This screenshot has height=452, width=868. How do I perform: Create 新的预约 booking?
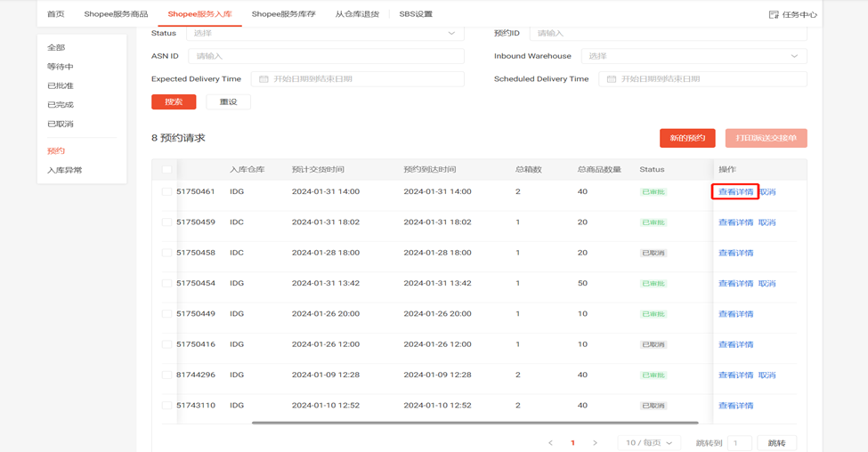pos(687,138)
